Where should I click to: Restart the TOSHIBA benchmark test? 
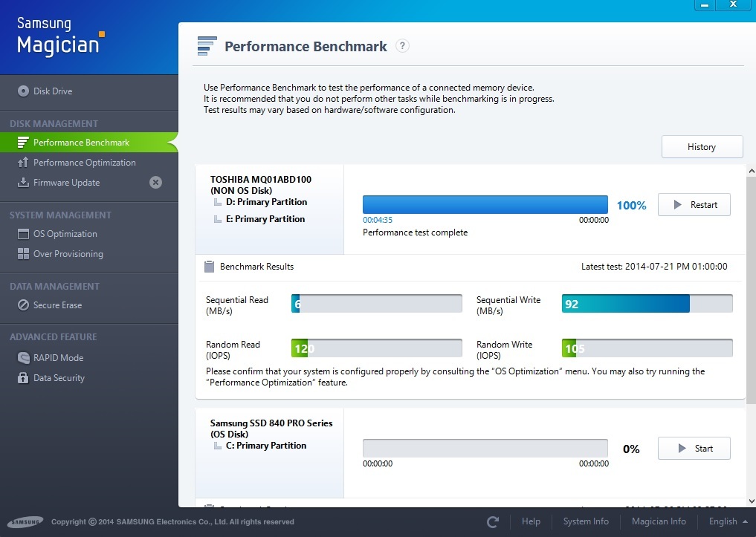694,205
